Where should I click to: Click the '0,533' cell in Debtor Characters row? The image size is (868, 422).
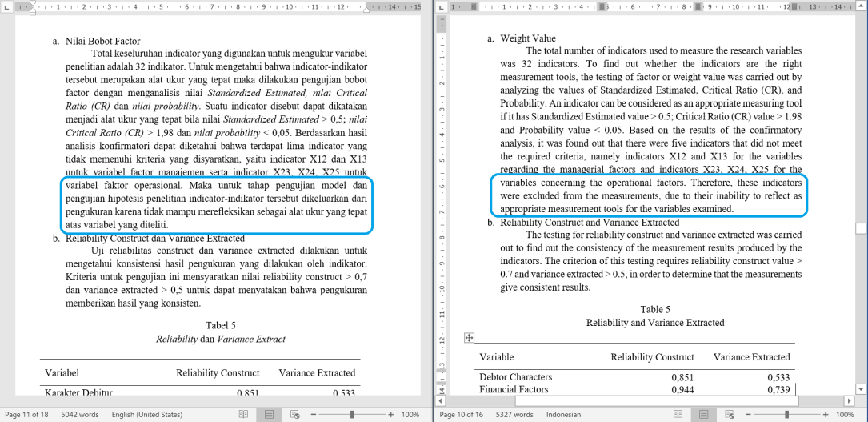[779, 377]
